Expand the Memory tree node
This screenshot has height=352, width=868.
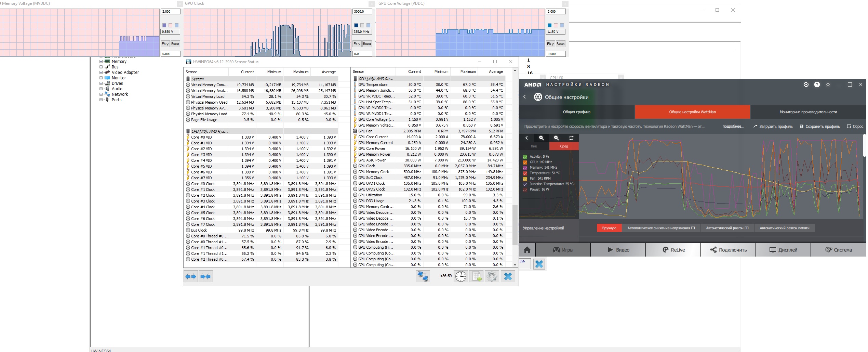coord(101,62)
